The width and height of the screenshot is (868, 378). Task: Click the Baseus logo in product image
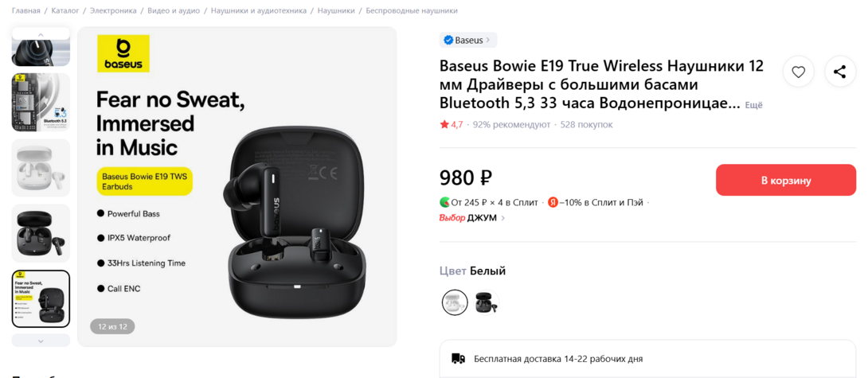tap(123, 53)
